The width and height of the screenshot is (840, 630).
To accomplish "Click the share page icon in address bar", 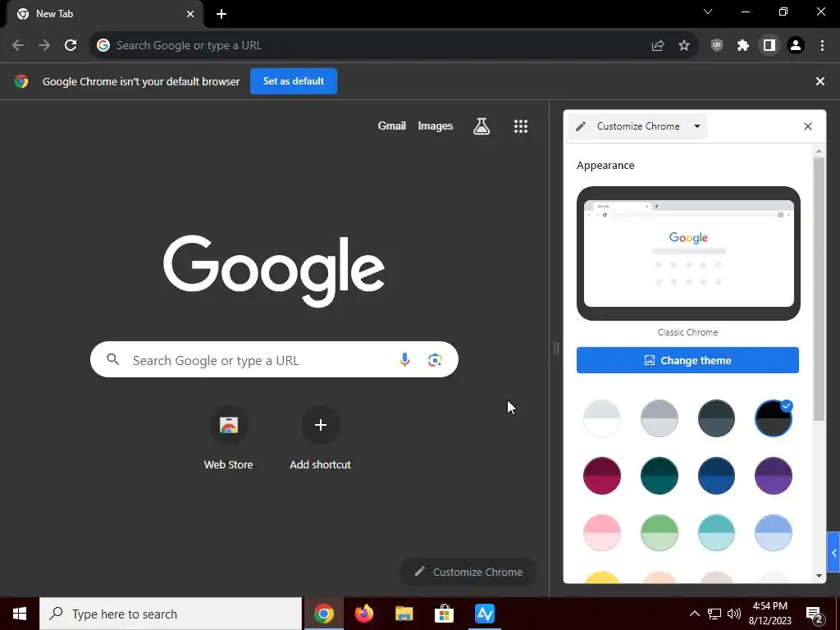I will [658, 46].
